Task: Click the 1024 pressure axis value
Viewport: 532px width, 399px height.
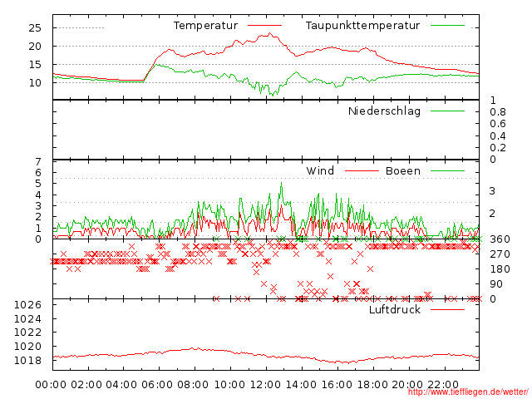Action: pos(27,319)
